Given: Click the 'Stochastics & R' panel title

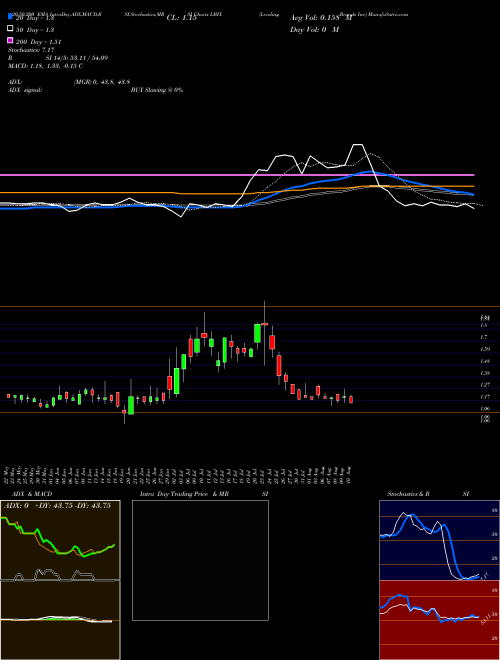Looking at the screenshot, I should 408,494.
